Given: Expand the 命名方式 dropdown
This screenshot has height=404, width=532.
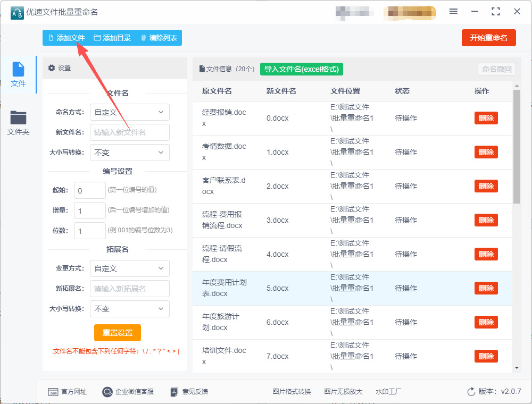Looking at the screenshot, I should (130, 112).
